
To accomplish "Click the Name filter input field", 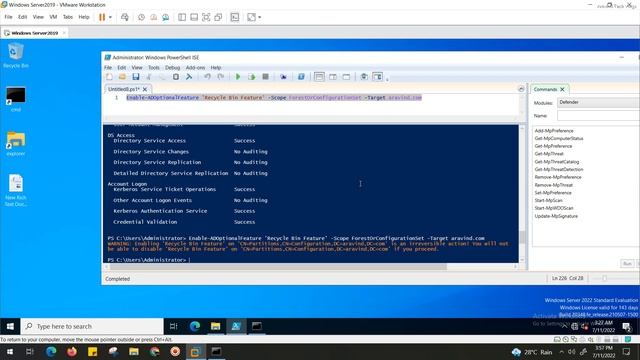I will click(598, 116).
